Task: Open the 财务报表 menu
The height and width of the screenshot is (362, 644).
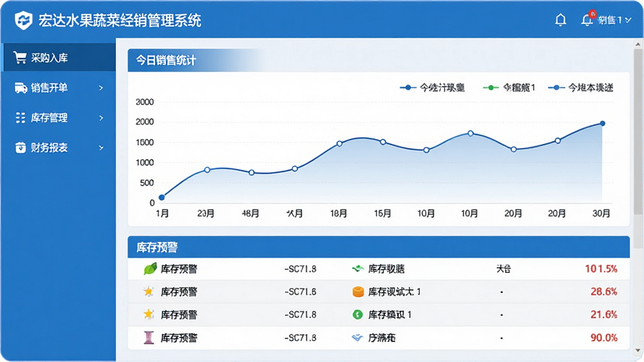Action: [58, 147]
